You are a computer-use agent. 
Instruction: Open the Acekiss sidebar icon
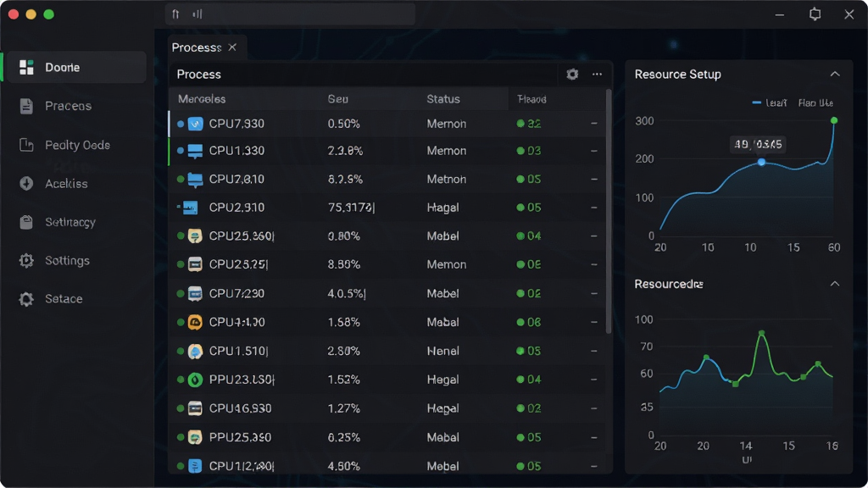[26, 184]
